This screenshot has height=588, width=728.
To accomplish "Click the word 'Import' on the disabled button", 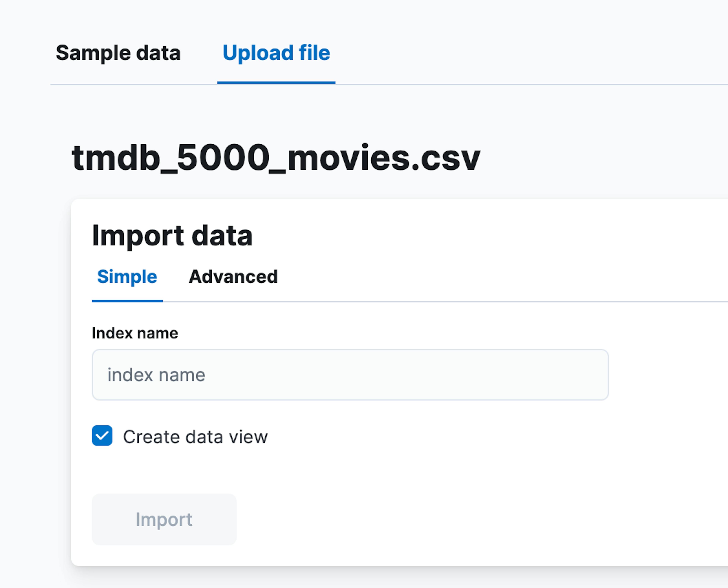I will click(164, 520).
